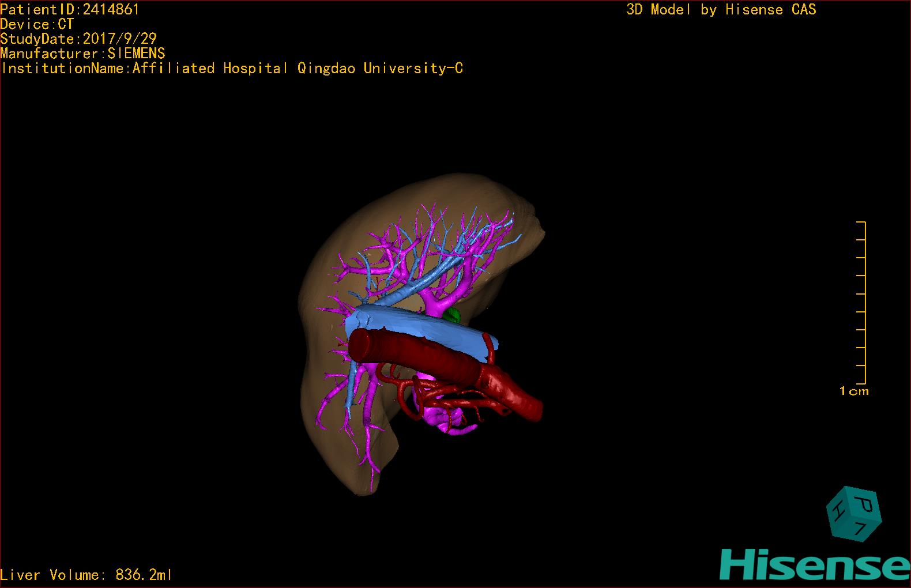The height and width of the screenshot is (588, 911).
Task: Click the '1cm' scale label text
Action: pyautogui.click(x=854, y=391)
